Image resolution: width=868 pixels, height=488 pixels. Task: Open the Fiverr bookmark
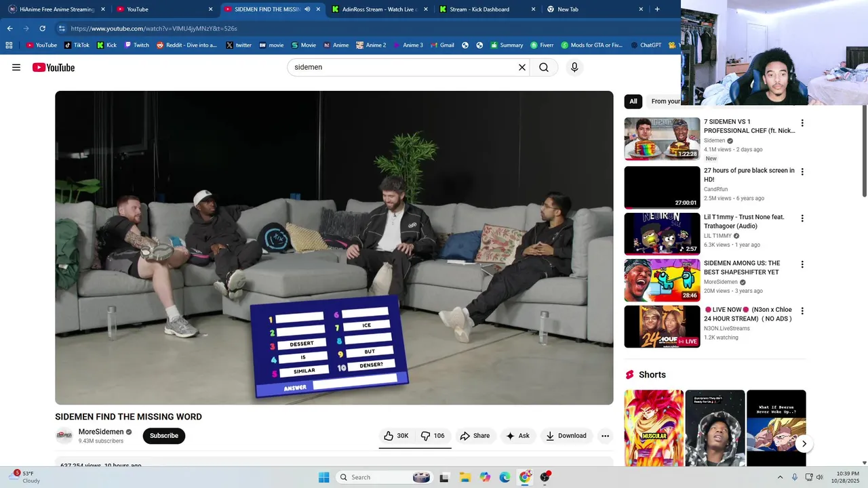[542, 45]
